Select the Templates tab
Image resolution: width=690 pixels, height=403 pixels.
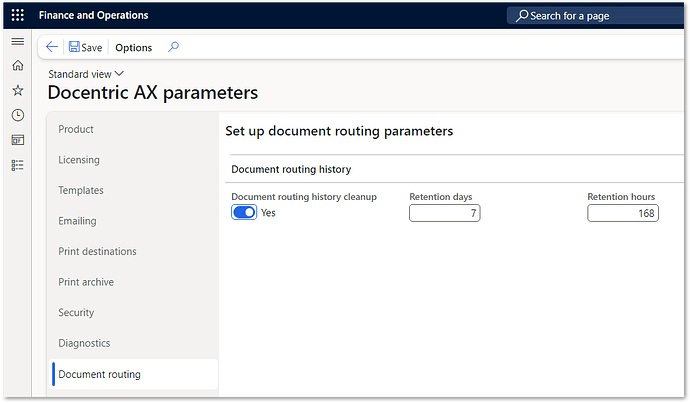[132, 191]
